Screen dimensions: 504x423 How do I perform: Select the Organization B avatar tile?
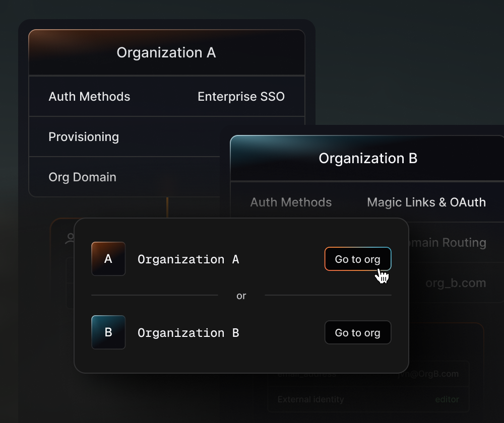108,332
